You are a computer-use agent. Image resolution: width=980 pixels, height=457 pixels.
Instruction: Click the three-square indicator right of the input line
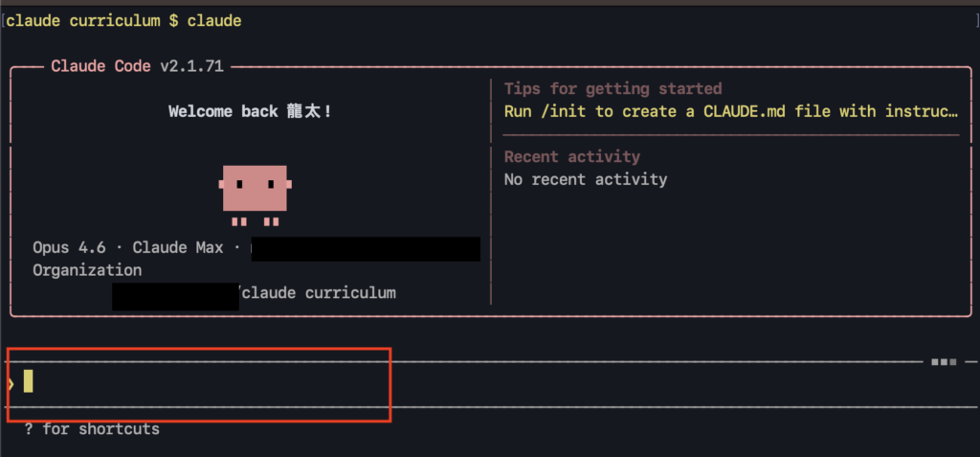tap(944, 361)
